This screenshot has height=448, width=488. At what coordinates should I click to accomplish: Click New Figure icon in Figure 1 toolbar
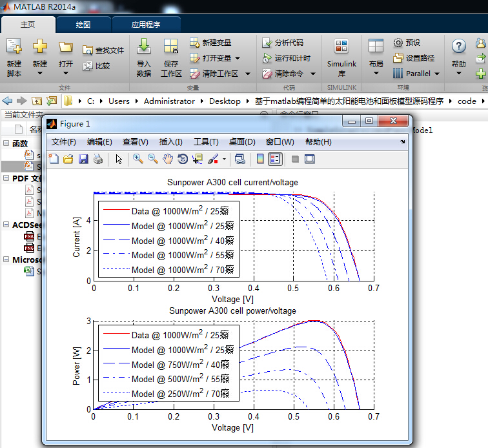[x=54, y=159]
